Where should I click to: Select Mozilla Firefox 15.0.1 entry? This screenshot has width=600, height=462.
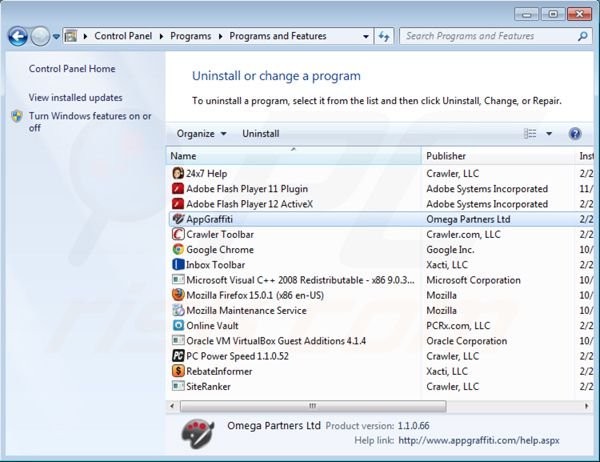pyautogui.click(x=255, y=295)
